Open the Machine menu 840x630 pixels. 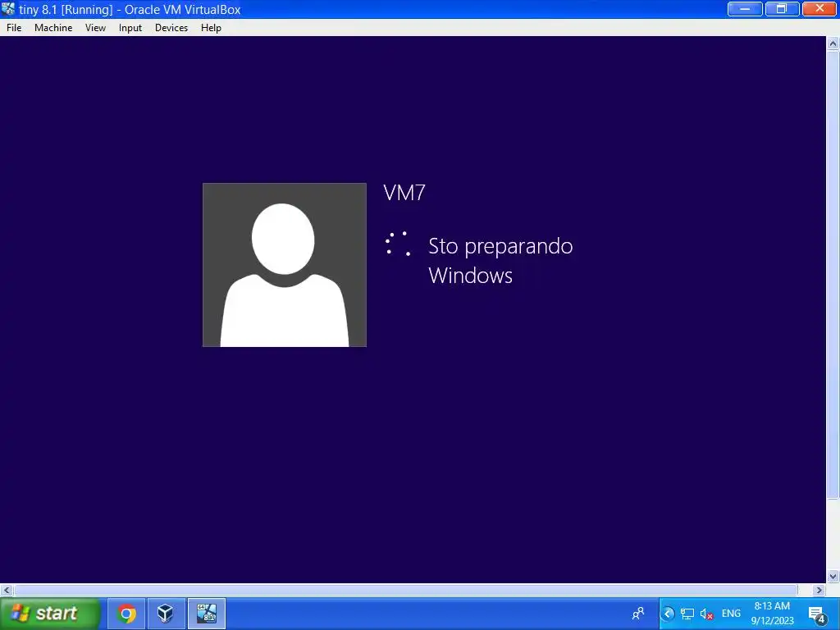pos(53,28)
